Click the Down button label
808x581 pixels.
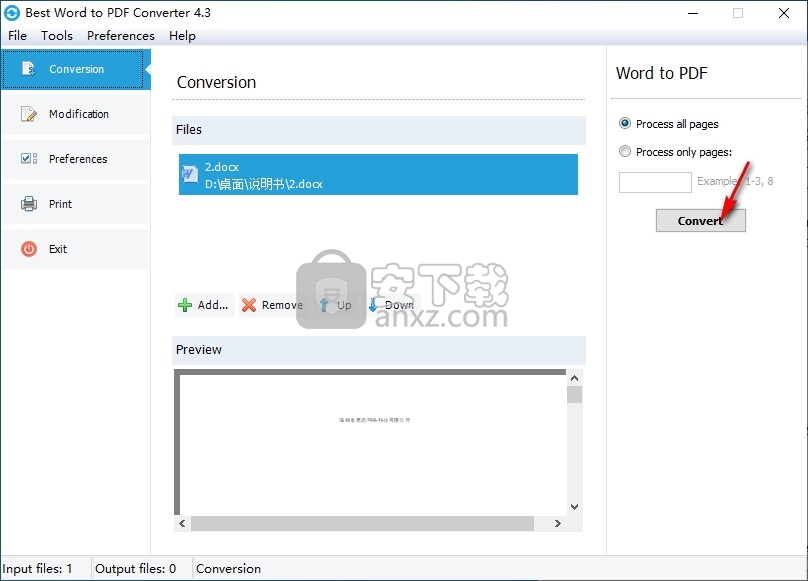[x=399, y=305]
